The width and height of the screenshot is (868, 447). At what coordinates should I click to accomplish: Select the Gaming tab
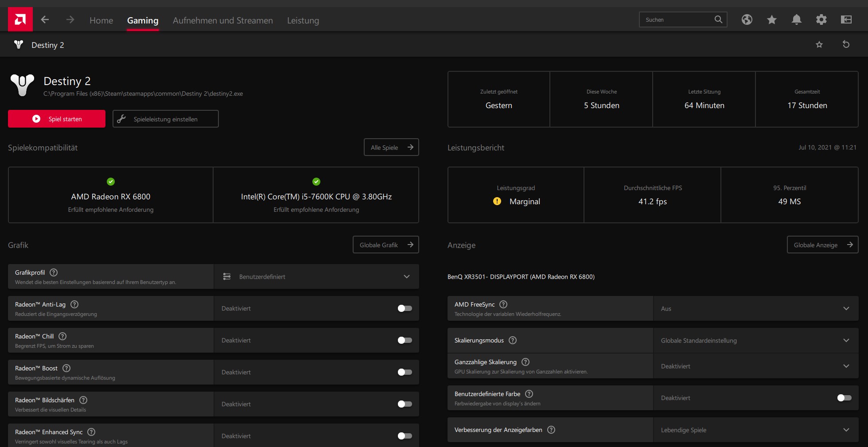(143, 20)
